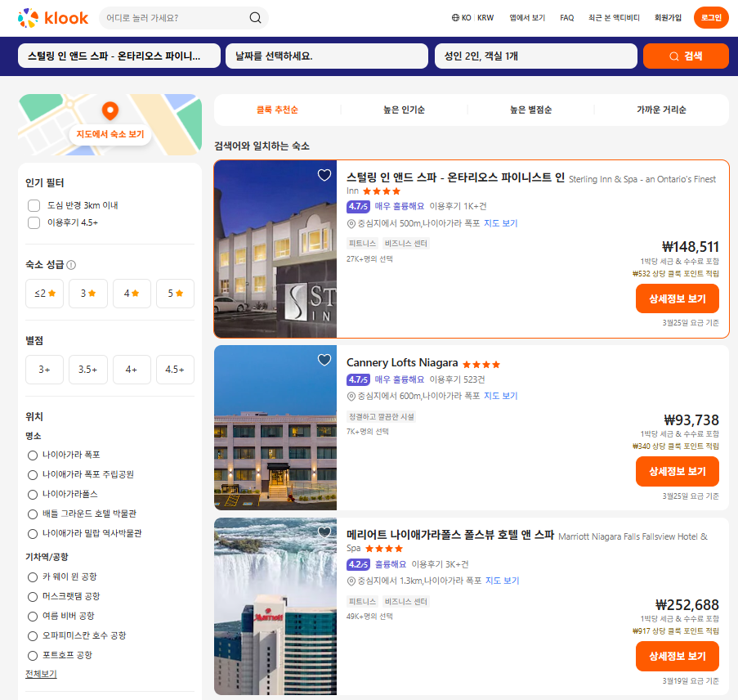Open the Cannery Lofts Niagara title
Screen dimensions: 738x700
tap(402, 363)
